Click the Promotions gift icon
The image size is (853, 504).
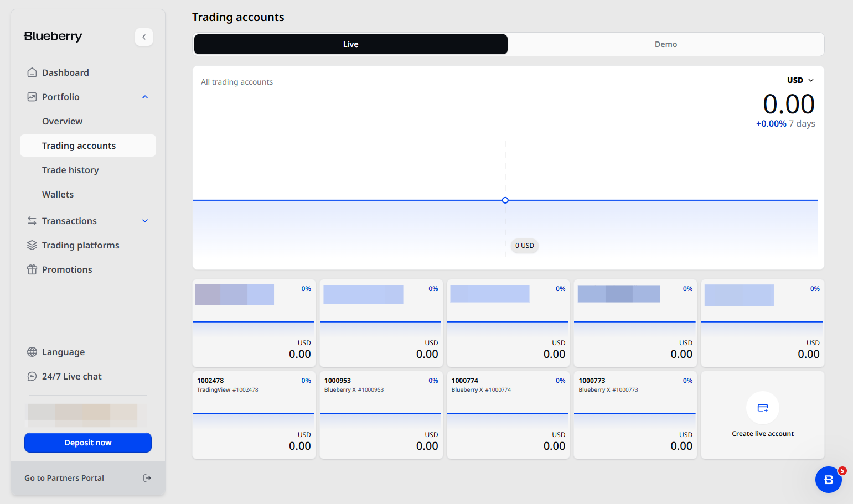pyautogui.click(x=32, y=269)
